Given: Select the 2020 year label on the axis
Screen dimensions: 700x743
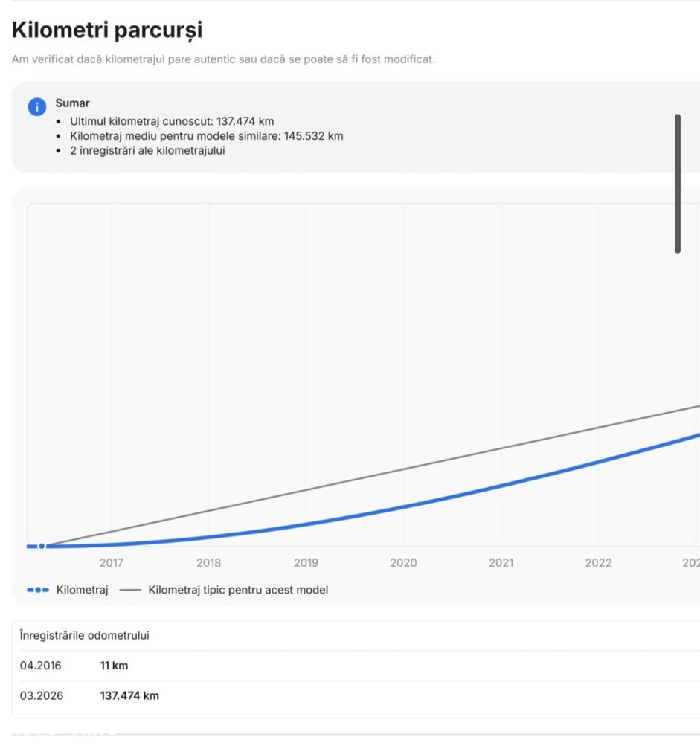Looking at the screenshot, I should [x=403, y=563].
